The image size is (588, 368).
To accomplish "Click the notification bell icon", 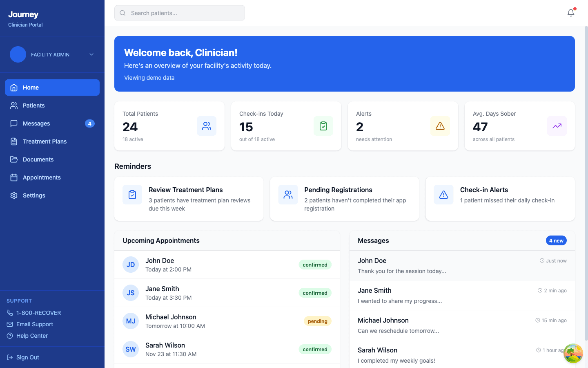I will coord(570,13).
